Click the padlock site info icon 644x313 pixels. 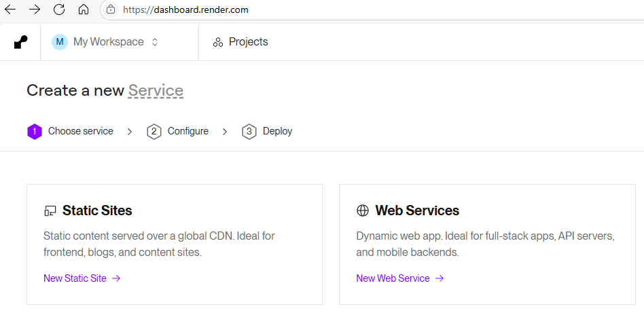pyautogui.click(x=111, y=10)
